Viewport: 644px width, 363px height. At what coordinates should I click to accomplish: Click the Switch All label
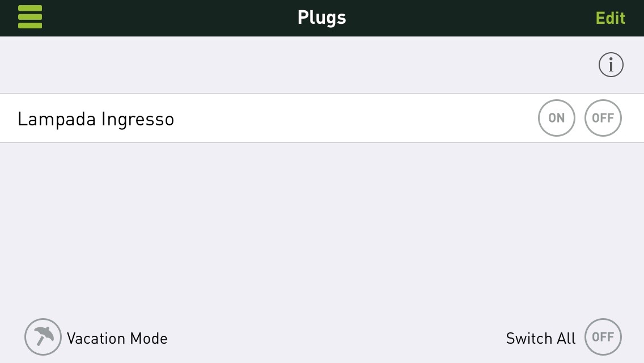coord(540,339)
